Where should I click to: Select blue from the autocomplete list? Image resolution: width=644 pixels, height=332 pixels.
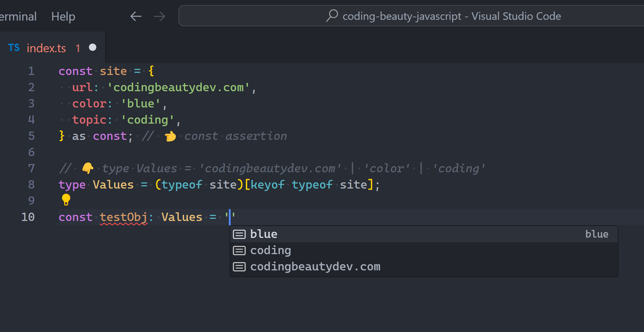[263, 234]
